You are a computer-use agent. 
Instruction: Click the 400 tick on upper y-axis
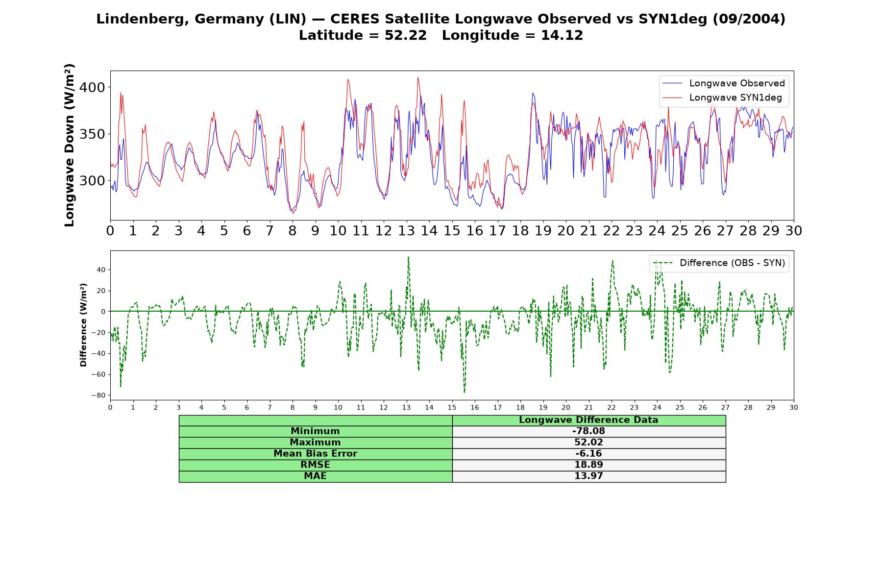coord(92,87)
